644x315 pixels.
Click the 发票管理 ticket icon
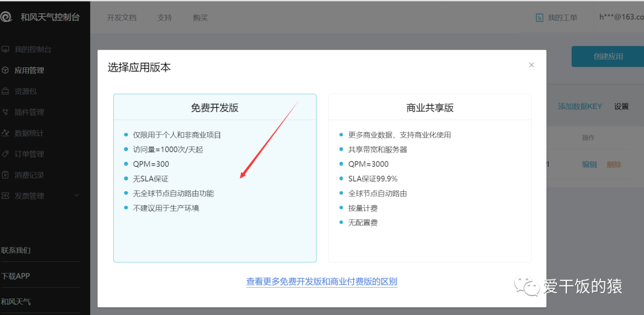pos(5,196)
